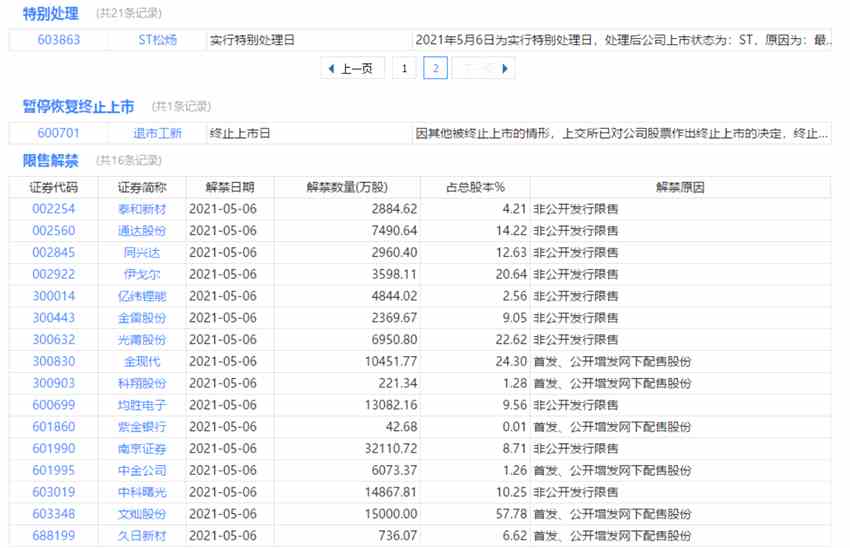Screen dimensions: 850x548
Task: Click the next-page arrow in pagination
Action: click(505, 68)
